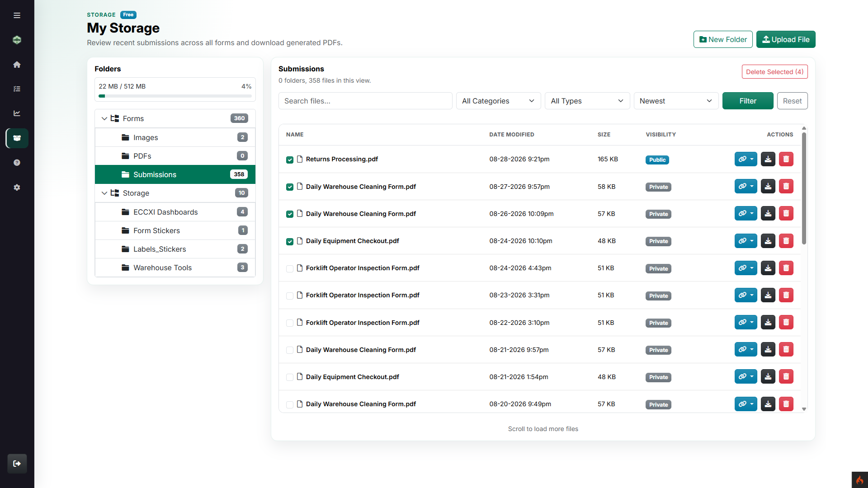Open the checklist tasks icon in sidebar

(17, 89)
